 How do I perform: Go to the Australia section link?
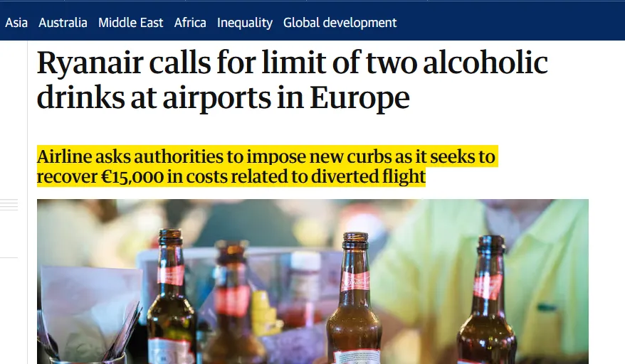pyautogui.click(x=63, y=23)
